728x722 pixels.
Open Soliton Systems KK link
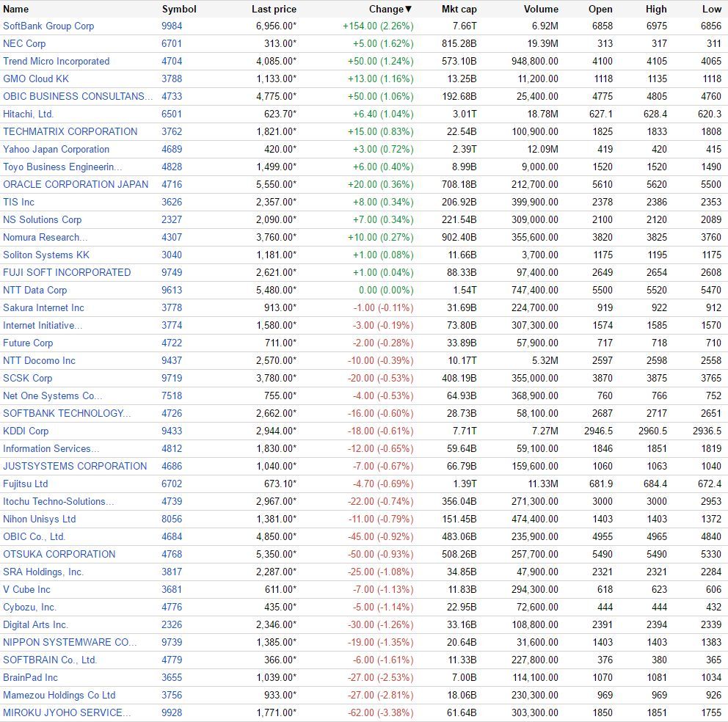pos(46,255)
